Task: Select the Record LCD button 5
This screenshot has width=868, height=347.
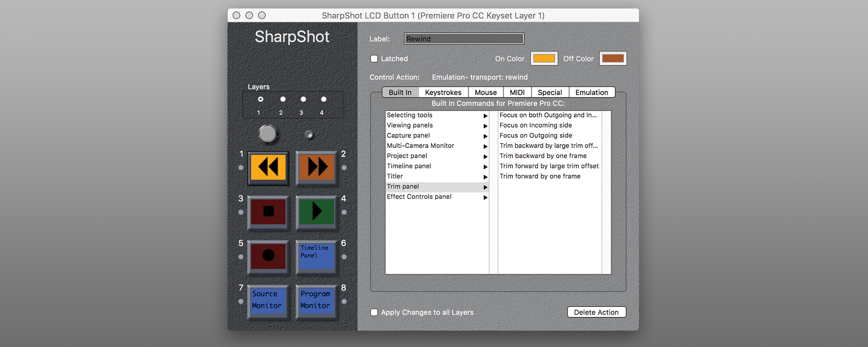Action: coord(268,257)
